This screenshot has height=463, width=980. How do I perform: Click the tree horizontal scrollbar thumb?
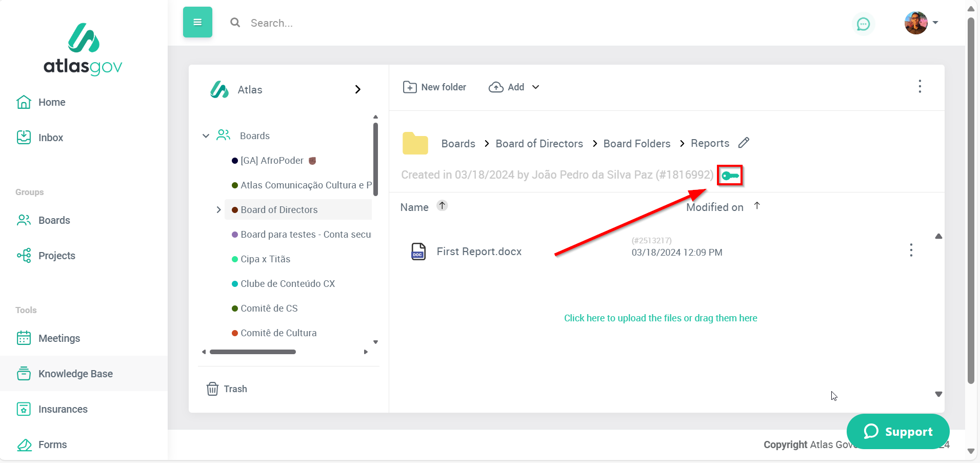coord(252,352)
